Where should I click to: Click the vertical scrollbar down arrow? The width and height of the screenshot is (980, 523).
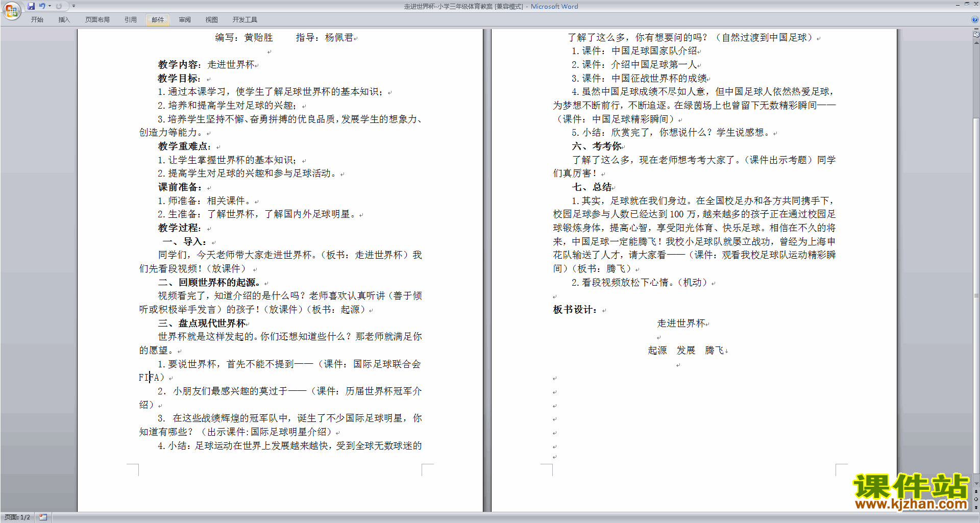976,483
